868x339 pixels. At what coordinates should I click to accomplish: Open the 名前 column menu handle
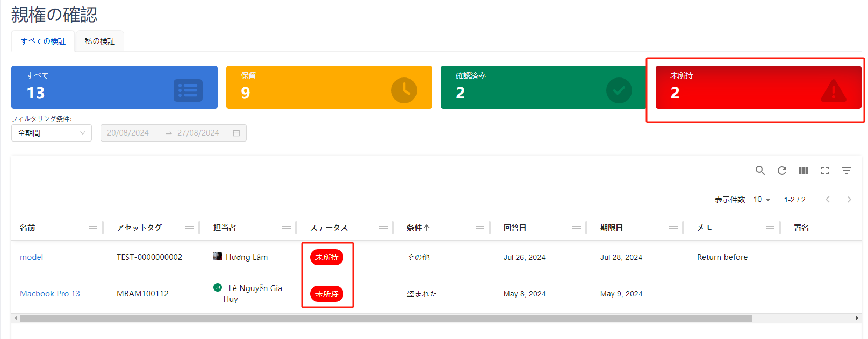93,228
